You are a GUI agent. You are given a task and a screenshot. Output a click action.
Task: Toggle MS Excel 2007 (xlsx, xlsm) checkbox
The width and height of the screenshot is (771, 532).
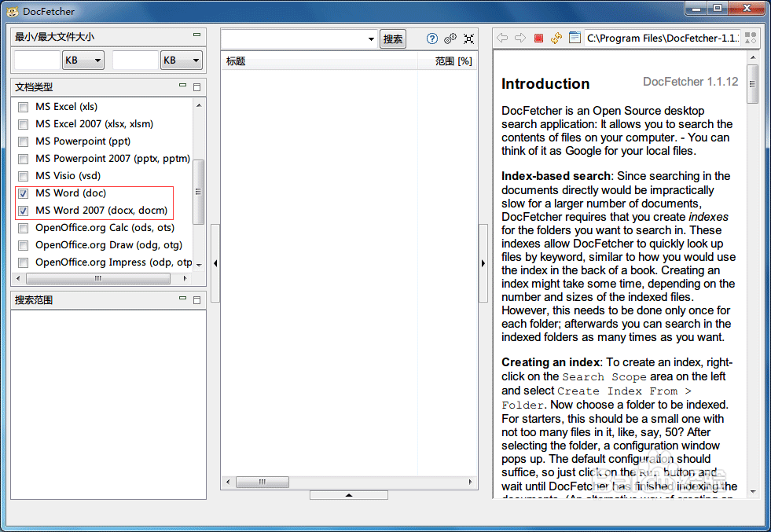[x=23, y=124]
